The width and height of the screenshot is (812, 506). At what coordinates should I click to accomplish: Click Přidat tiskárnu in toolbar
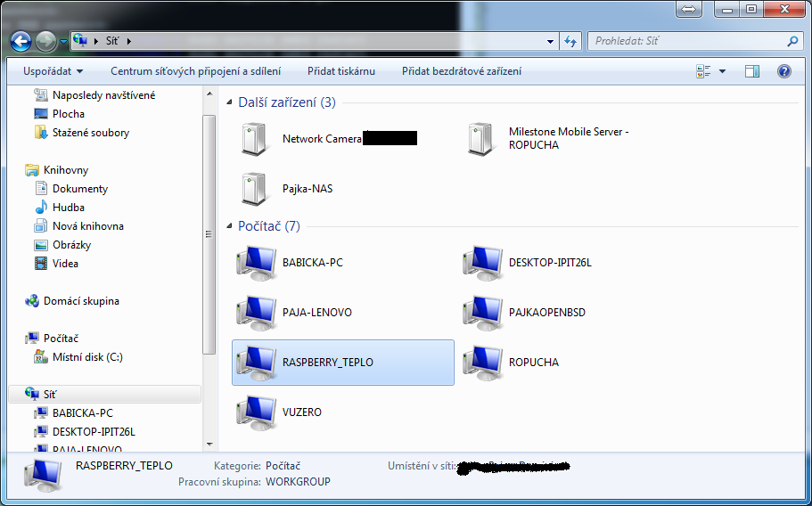pyautogui.click(x=341, y=71)
